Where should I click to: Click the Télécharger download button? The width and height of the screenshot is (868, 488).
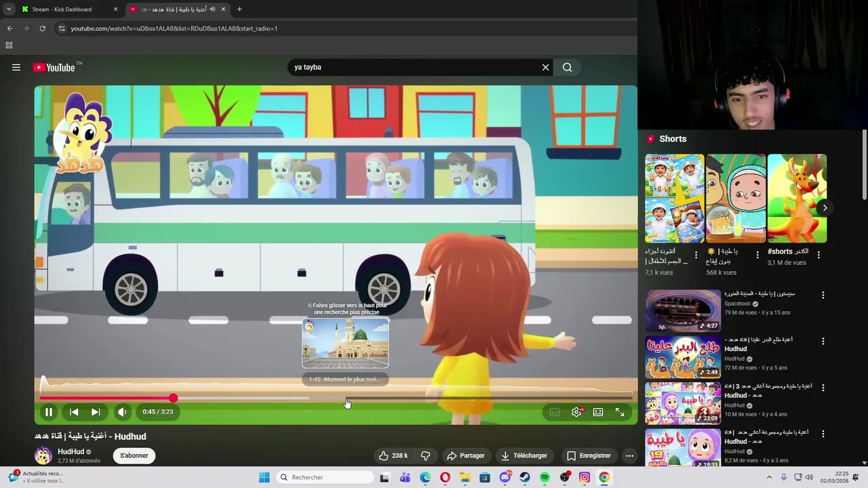coord(524,455)
